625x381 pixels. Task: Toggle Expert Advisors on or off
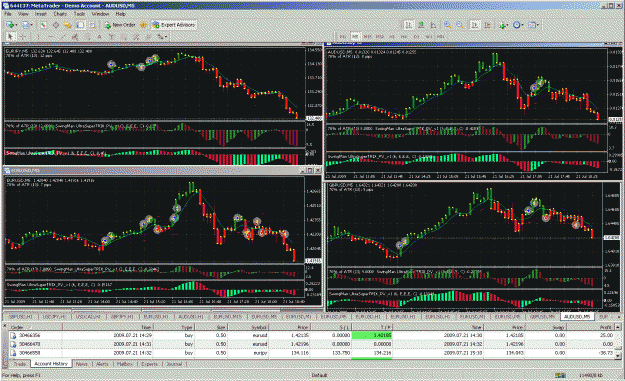(174, 25)
